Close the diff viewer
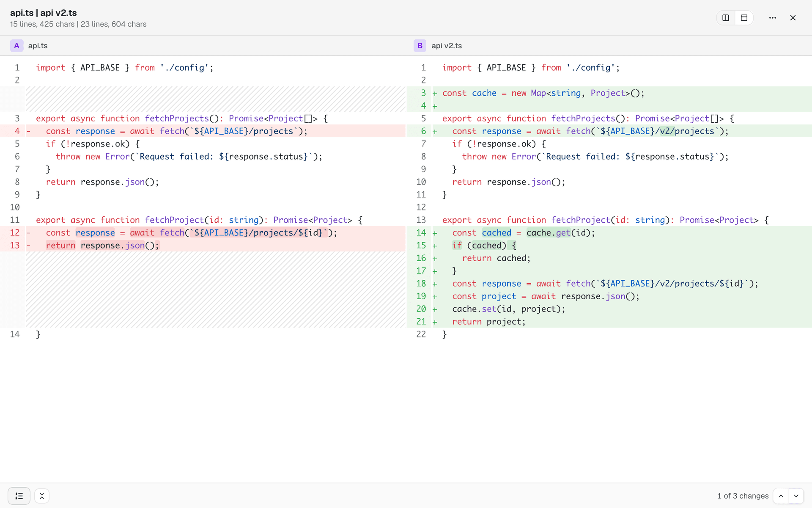The width and height of the screenshot is (812, 508). click(793, 18)
